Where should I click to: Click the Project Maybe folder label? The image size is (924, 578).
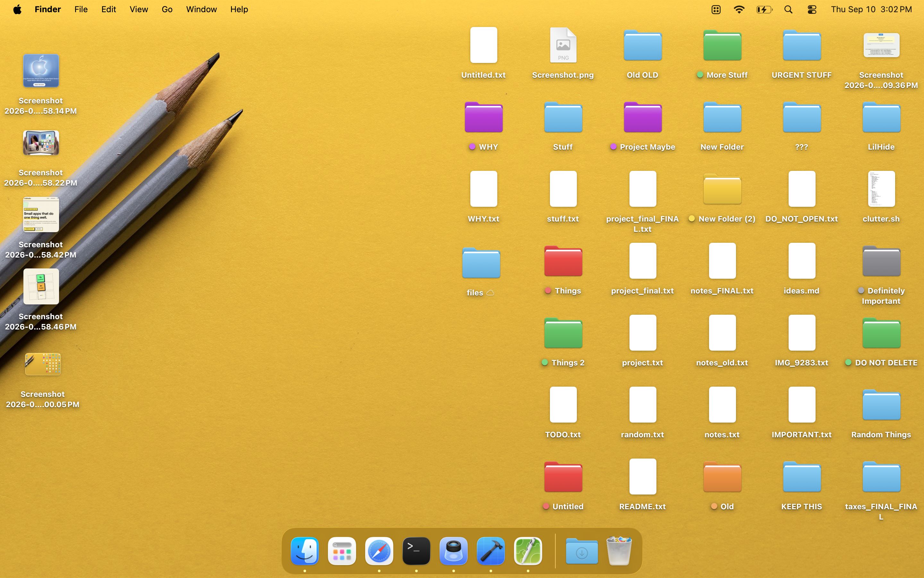647,147
